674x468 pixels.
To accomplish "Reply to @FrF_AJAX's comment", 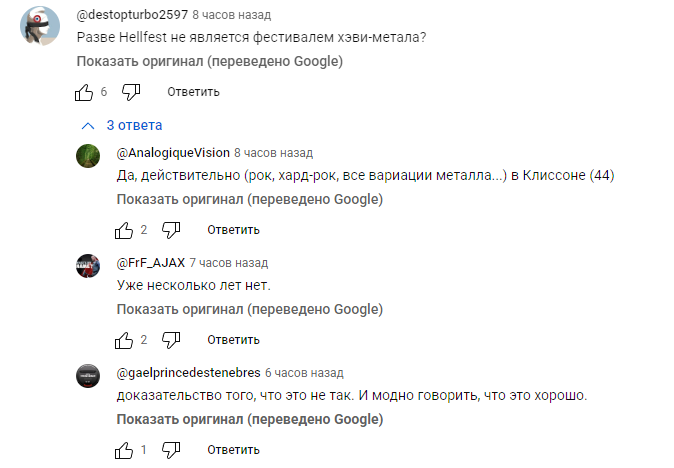I will (233, 340).
